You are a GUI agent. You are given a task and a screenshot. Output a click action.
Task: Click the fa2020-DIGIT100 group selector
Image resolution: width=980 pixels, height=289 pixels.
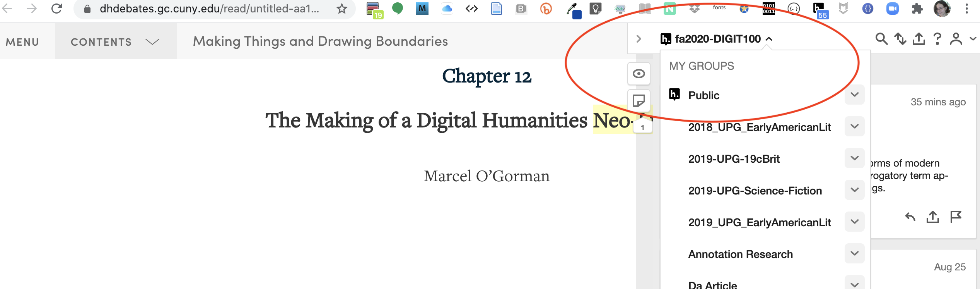[x=717, y=39]
